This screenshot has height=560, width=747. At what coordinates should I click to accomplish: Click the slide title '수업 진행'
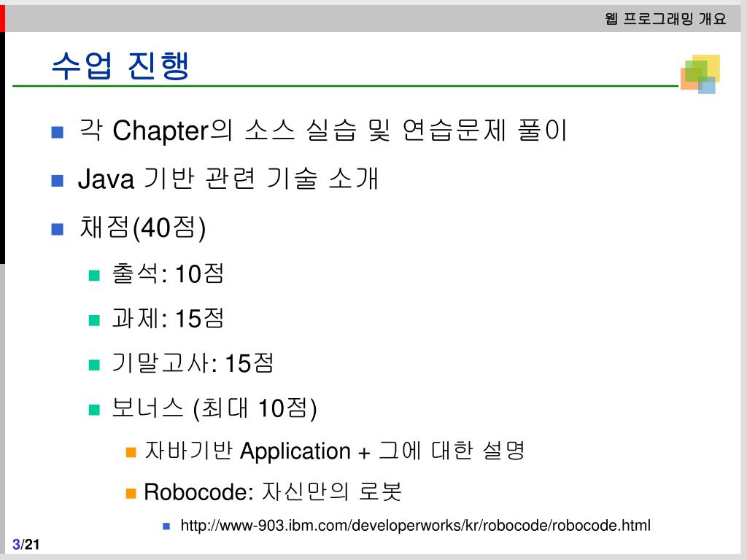[120, 65]
